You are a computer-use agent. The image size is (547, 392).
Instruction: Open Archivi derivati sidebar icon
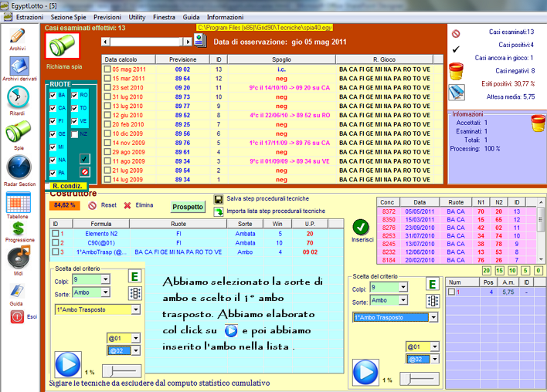coord(19,66)
